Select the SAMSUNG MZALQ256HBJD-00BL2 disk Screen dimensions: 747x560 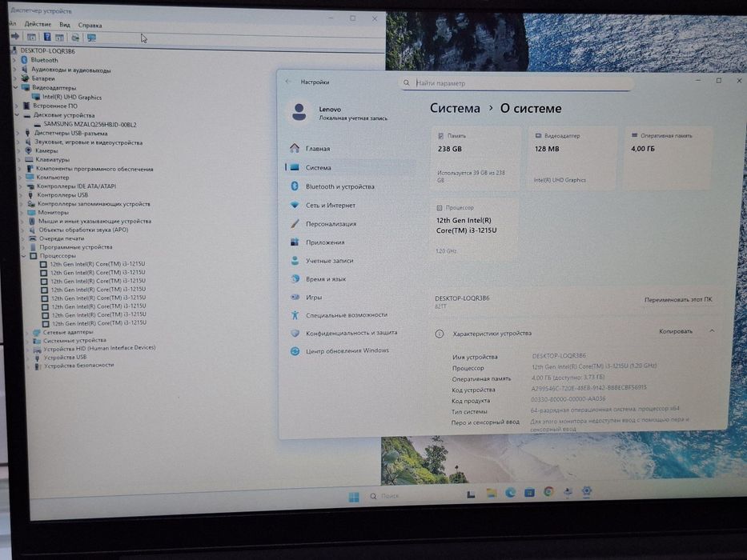(90, 124)
